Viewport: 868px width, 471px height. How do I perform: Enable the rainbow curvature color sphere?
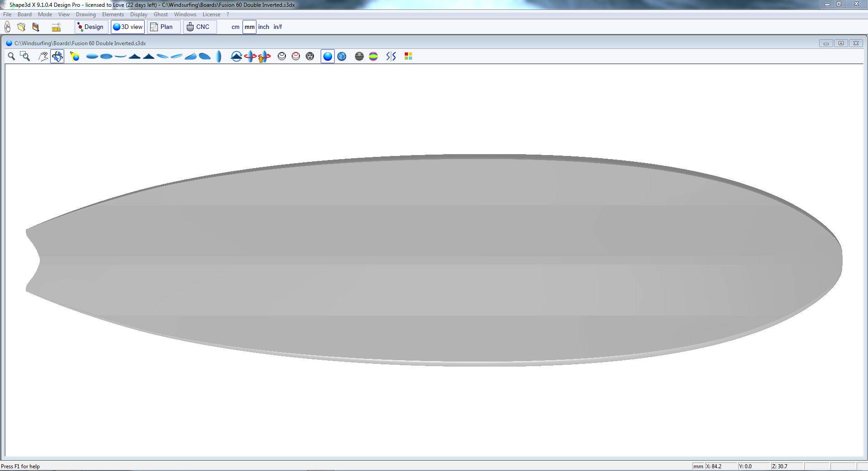point(373,56)
